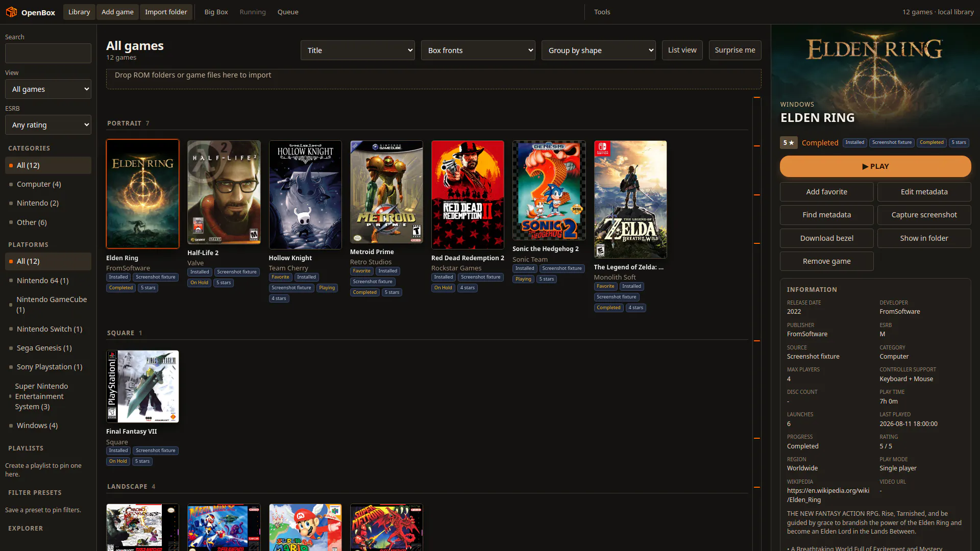Select the All (12) category

(x=48, y=165)
